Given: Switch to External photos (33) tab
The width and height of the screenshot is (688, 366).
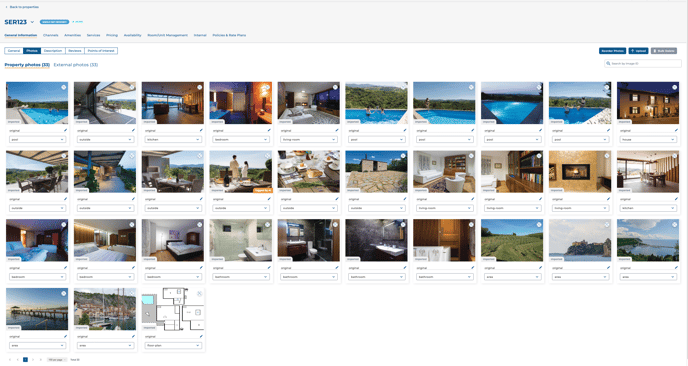Looking at the screenshot, I should [75, 65].
